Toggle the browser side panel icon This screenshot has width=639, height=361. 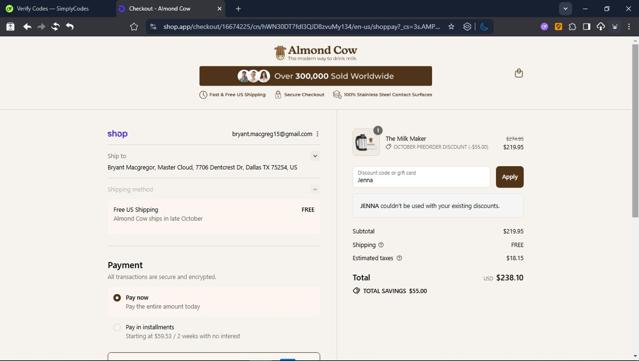click(586, 26)
